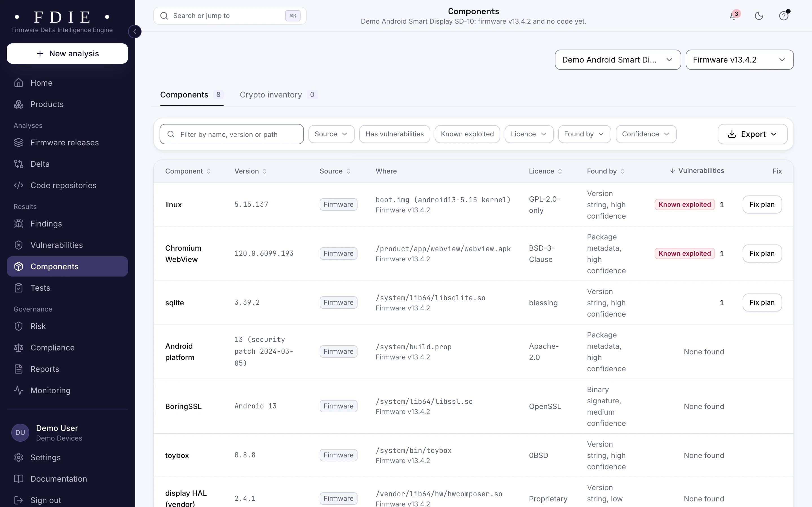Viewport: 812px width, 507px height.
Task: Focus the filter by name input field
Action: coord(231,134)
